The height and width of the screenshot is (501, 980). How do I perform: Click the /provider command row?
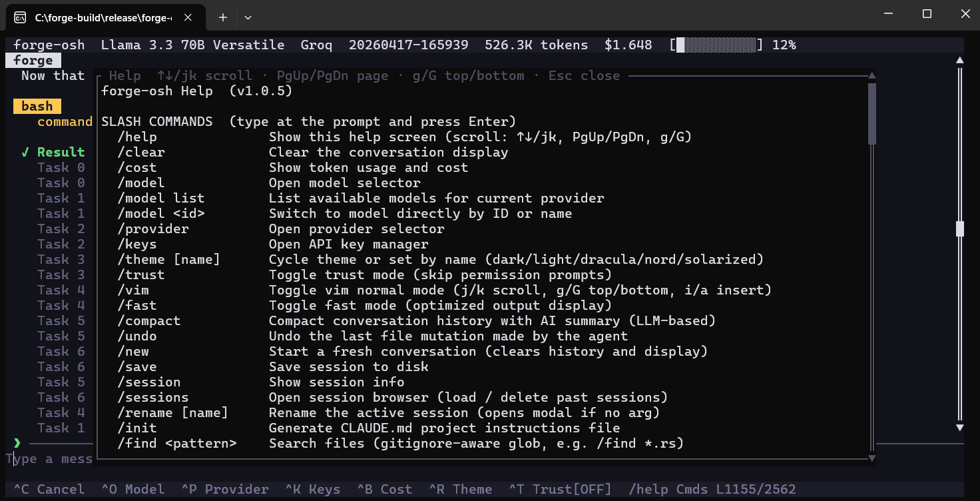coord(281,229)
